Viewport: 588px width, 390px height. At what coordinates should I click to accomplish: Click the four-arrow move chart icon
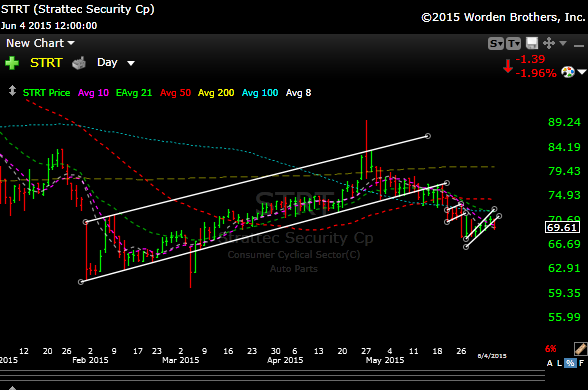tap(549, 43)
